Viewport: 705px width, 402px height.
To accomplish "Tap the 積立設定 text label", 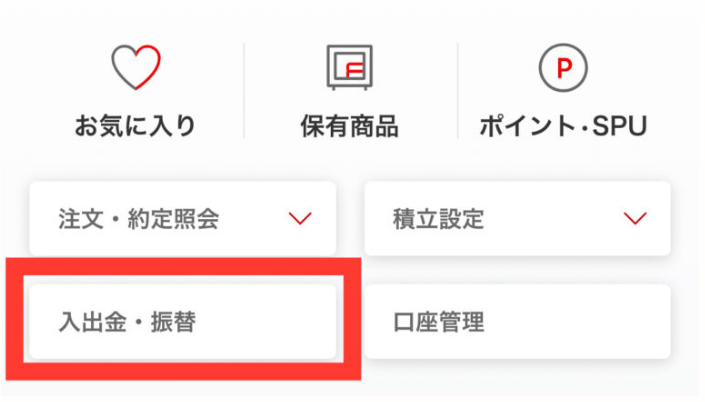I will point(438,219).
